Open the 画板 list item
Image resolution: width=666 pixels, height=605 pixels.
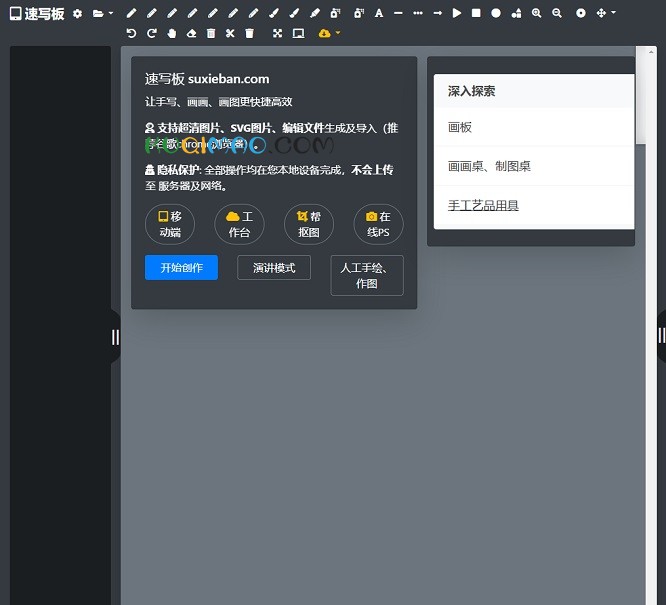coord(534,127)
